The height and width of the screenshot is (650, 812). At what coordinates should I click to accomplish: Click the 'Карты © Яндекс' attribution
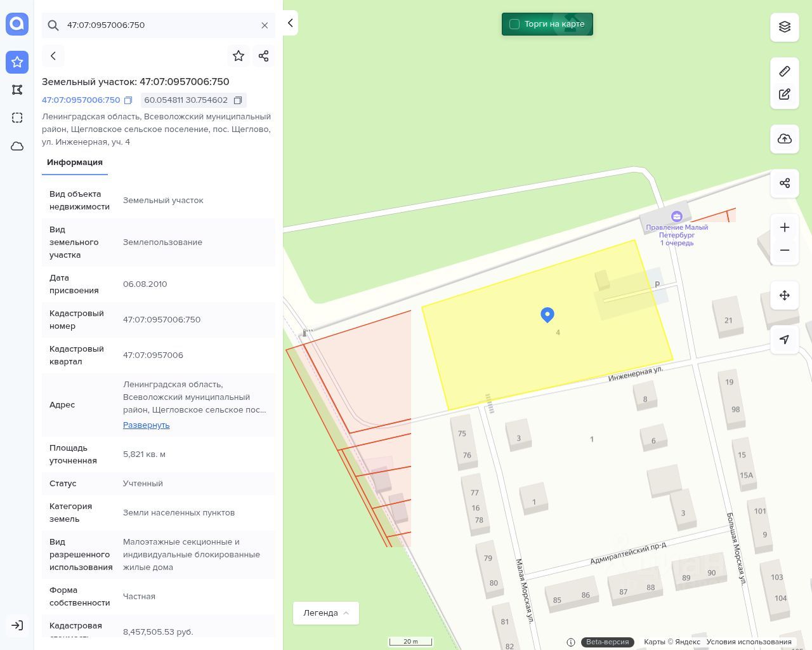[672, 642]
